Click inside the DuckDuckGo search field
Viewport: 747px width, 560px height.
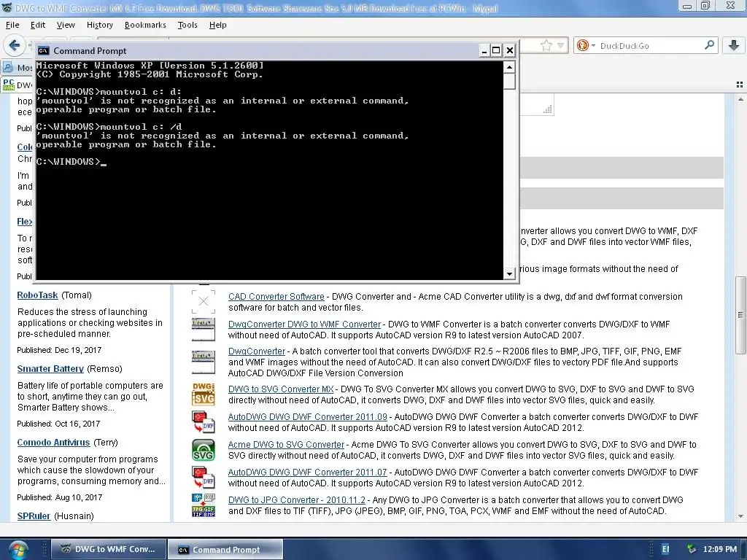pos(650,46)
